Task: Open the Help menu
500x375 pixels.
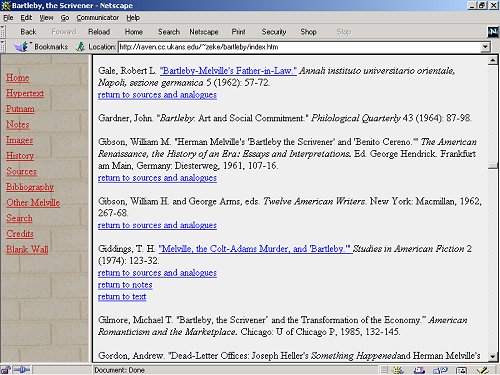Action: [133, 18]
